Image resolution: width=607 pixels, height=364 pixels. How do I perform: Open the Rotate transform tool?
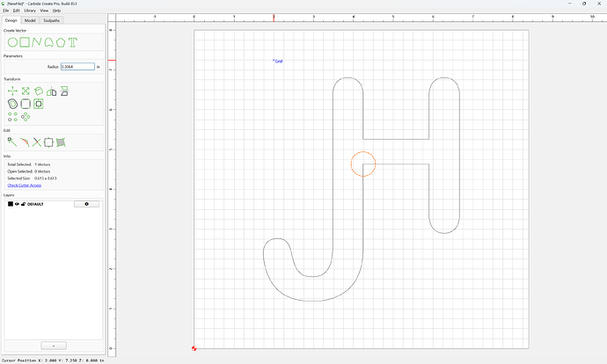(39, 91)
